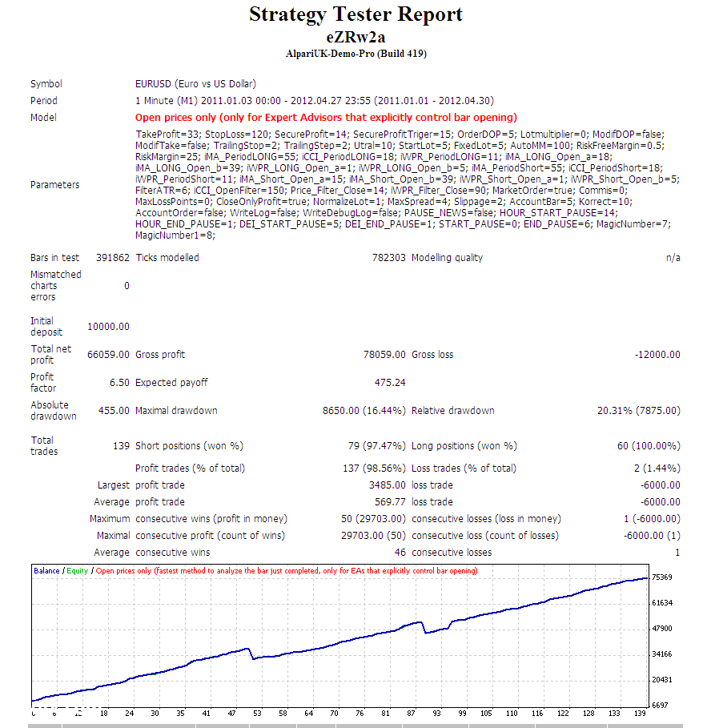This screenshot has width=711, height=728.
Task: Click Modelling quality n/a value
Action: (673, 258)
